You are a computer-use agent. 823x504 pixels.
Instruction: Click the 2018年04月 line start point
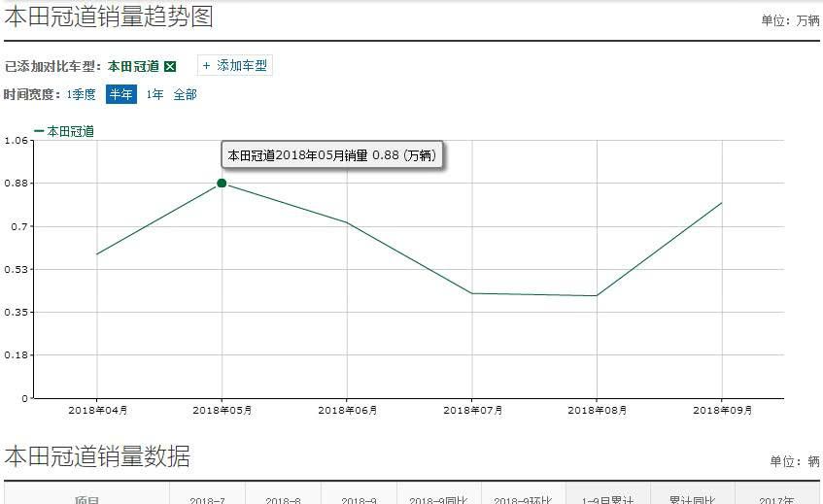97,253
